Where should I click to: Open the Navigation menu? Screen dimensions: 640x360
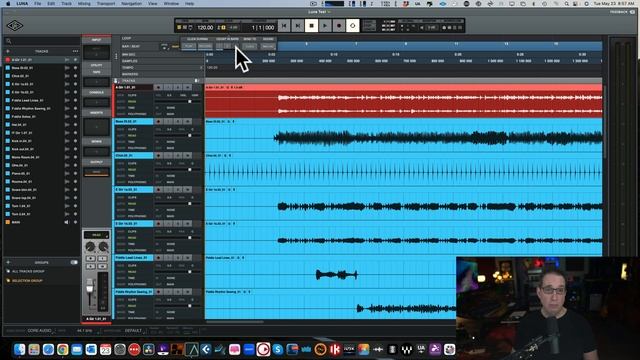coord(131,4)
